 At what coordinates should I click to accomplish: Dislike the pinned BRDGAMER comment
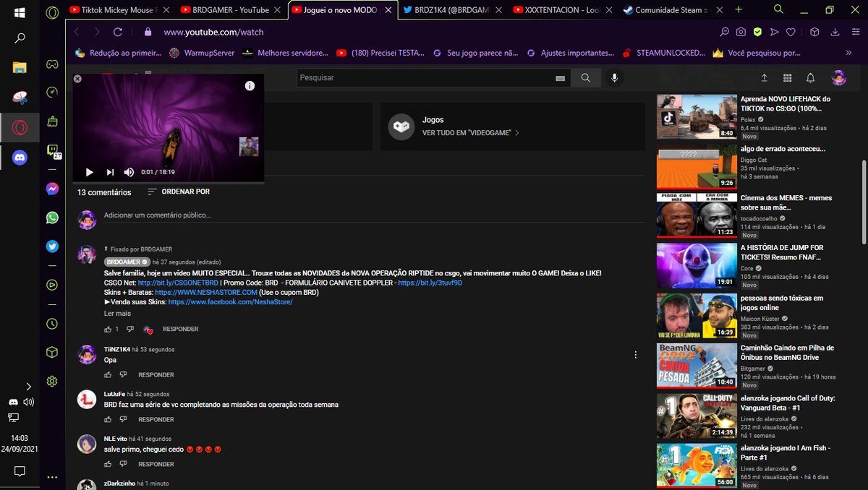tap(129, 329)
